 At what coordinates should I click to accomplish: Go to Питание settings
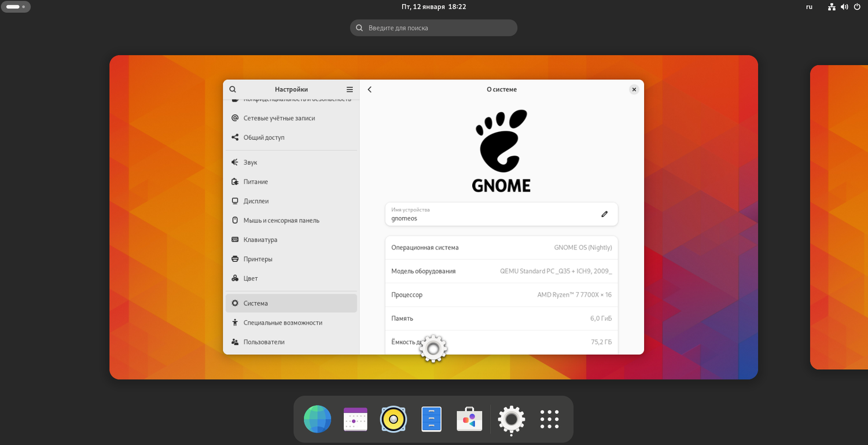click(291, 182)
